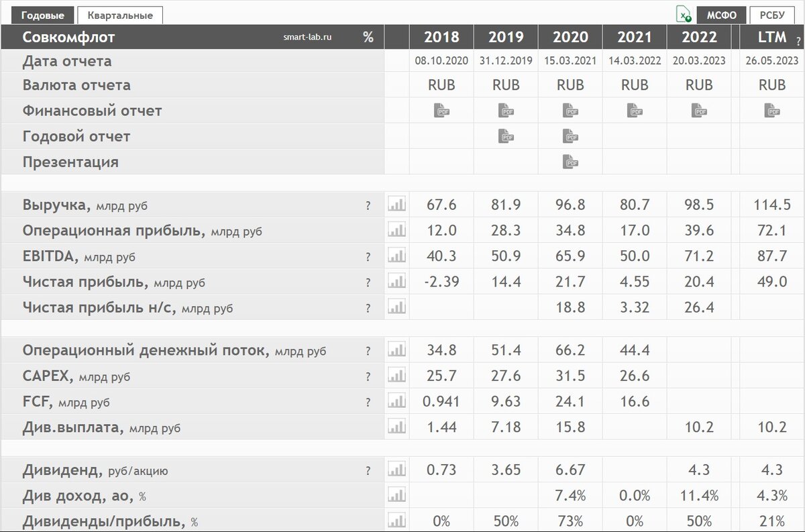
Task: Click the 2022 column header
Action: (699, 37)
